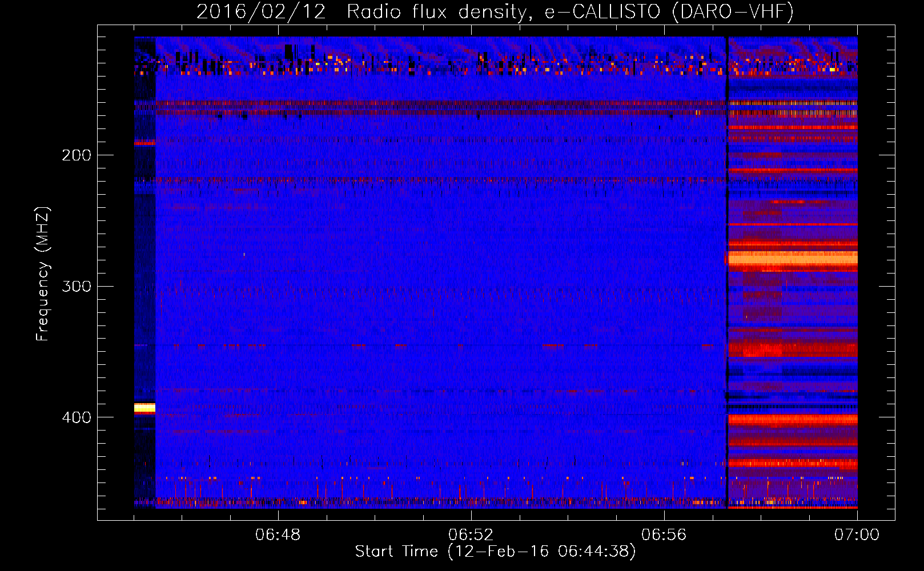Click the dark vertical line after 06:57
Image resolution: width=924 pixels, height=571 pixels.
pyautogui.click(x=727, y=272)
